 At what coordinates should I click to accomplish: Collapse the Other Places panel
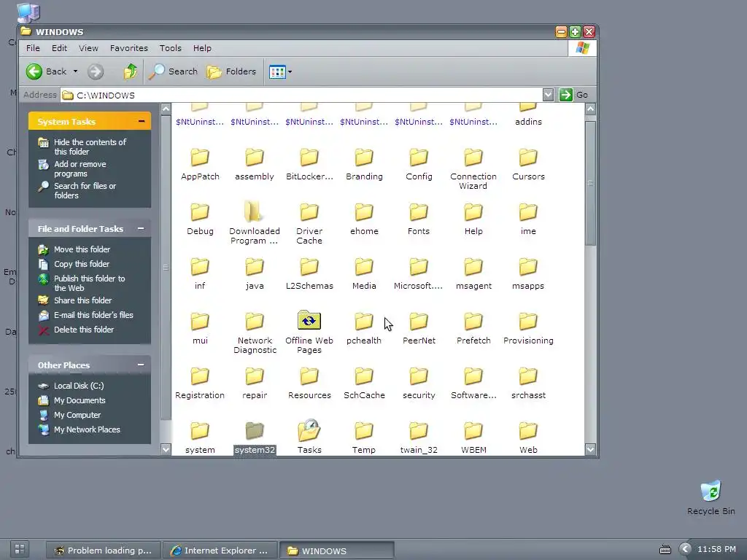[x=141, y=365]
